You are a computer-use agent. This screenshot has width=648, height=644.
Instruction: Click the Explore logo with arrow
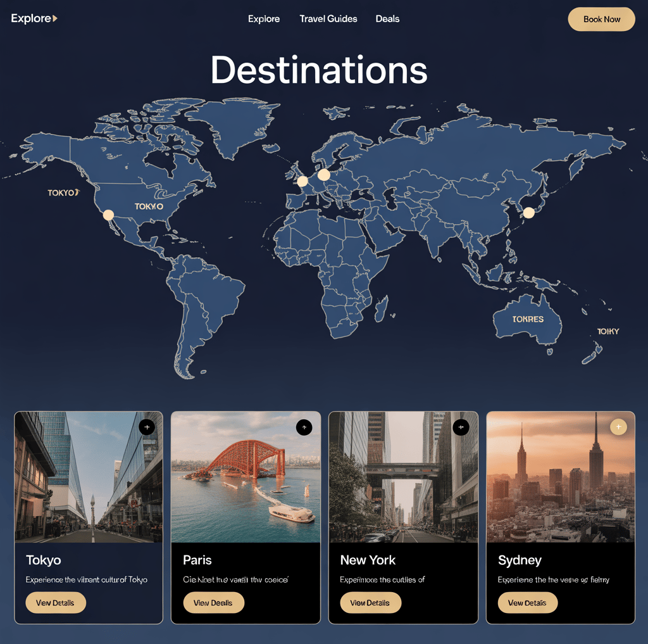pos(34,18)
